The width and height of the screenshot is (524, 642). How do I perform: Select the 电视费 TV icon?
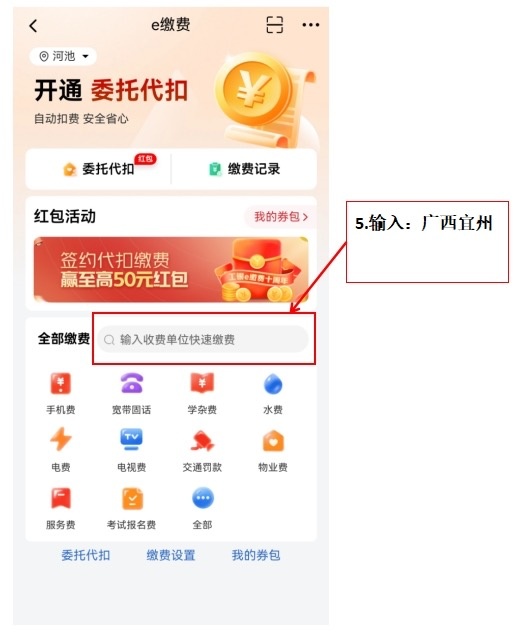[131, 450]
